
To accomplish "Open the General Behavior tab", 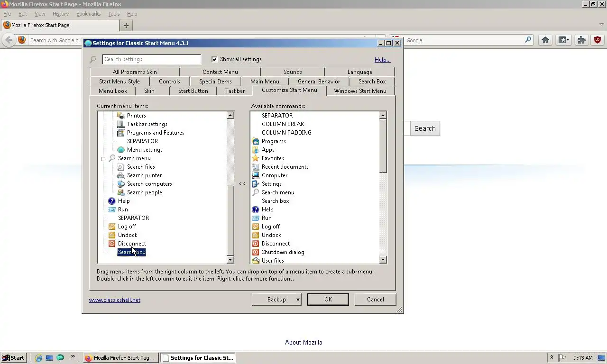I will [319, 82].
